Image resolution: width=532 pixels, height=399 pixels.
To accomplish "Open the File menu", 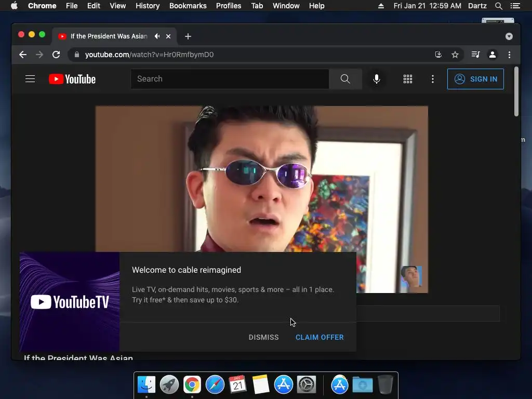I will (x=72, y=6).
